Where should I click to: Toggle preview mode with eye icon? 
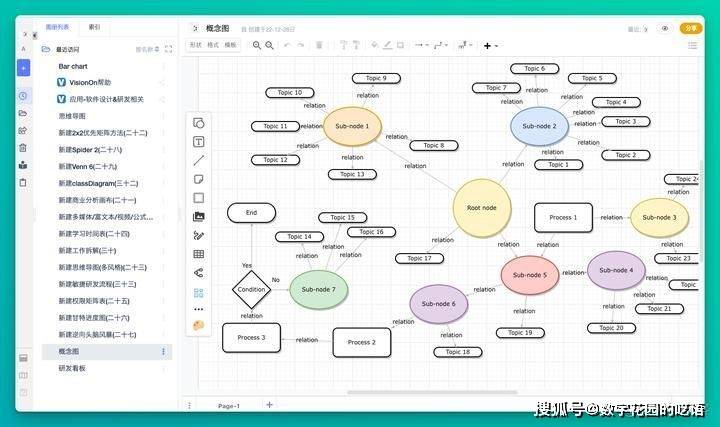pyautogui.click(x=664, y=28)
